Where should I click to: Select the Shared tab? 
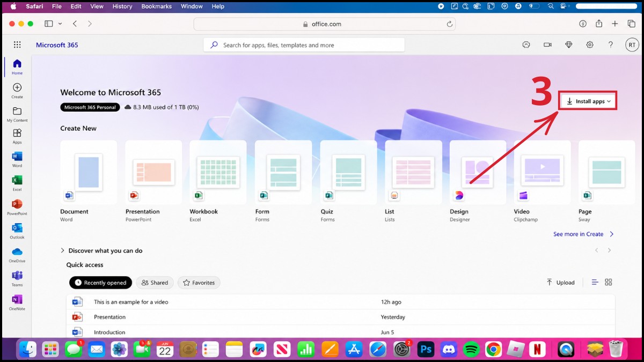154,283
